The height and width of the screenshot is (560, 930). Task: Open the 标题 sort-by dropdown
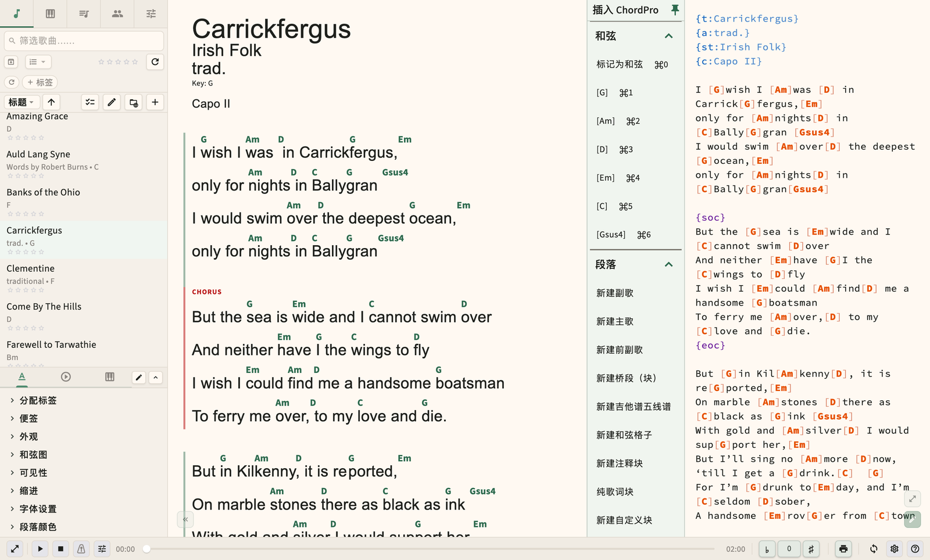coord(22,102)
